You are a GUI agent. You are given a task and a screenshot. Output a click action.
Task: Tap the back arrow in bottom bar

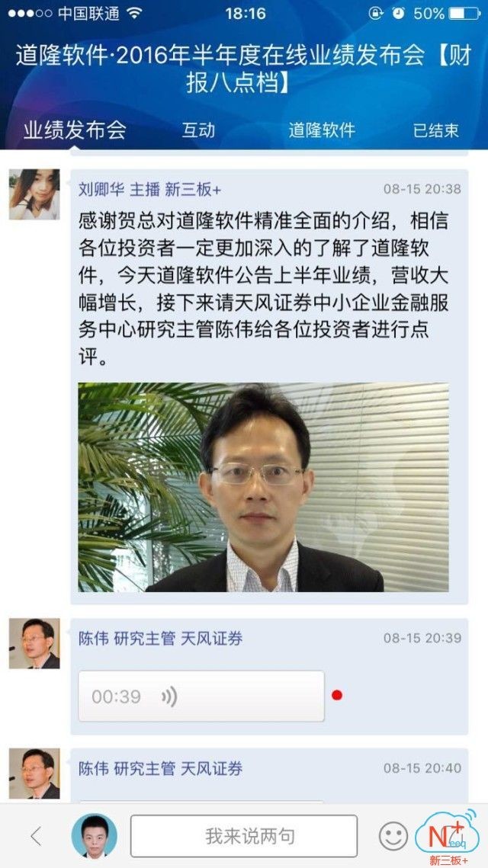(36, 836)
